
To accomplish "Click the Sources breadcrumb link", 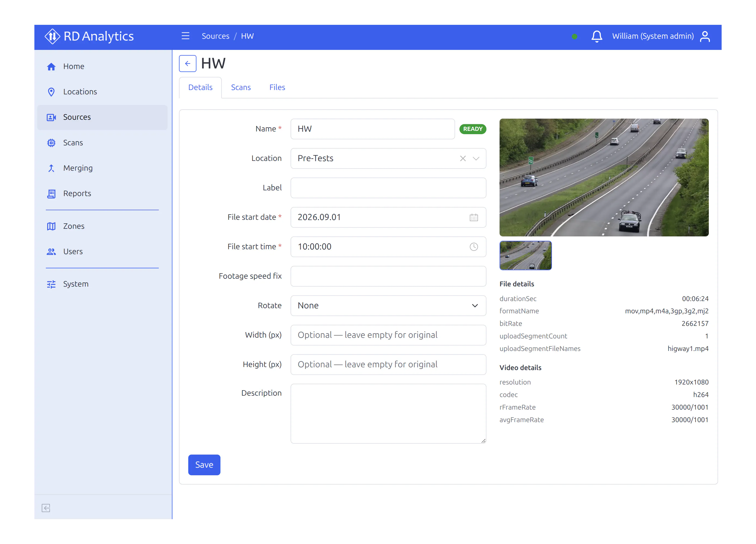I will pos(215,36).
